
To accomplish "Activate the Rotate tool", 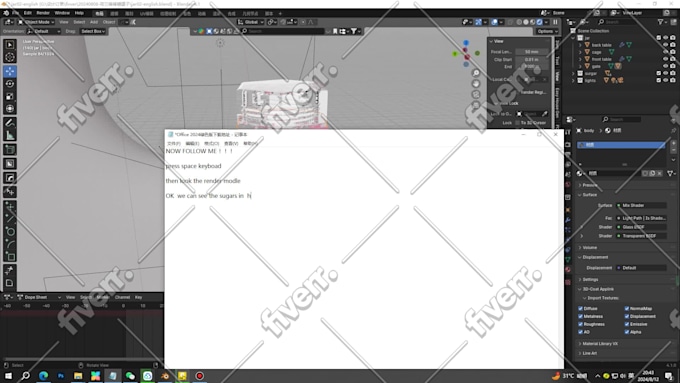I will tap(10, 84).
